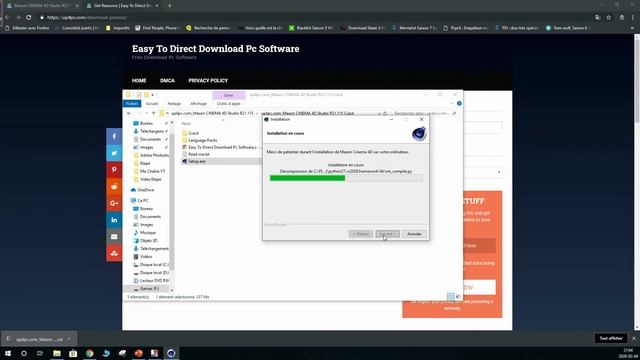Open Games (F:) drive
Screen dimensions: 640x360
point(149,289)
